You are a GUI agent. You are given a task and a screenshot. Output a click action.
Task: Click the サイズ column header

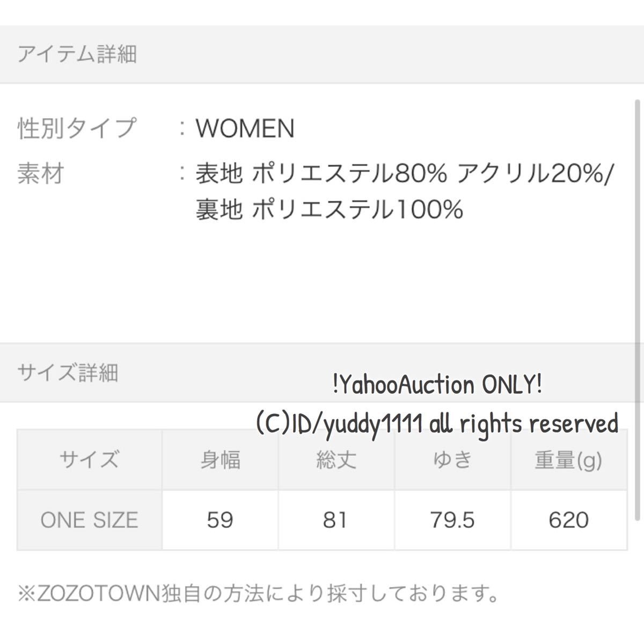click(89, 460)
